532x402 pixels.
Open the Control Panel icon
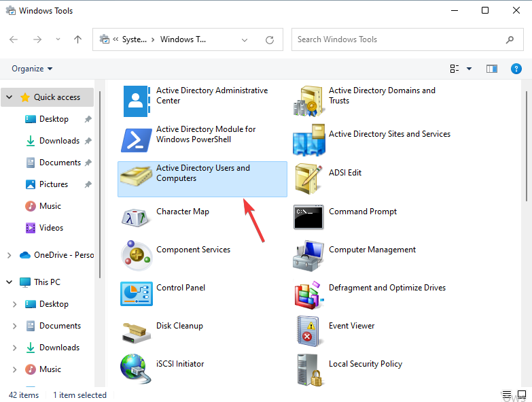click(137, 294)
